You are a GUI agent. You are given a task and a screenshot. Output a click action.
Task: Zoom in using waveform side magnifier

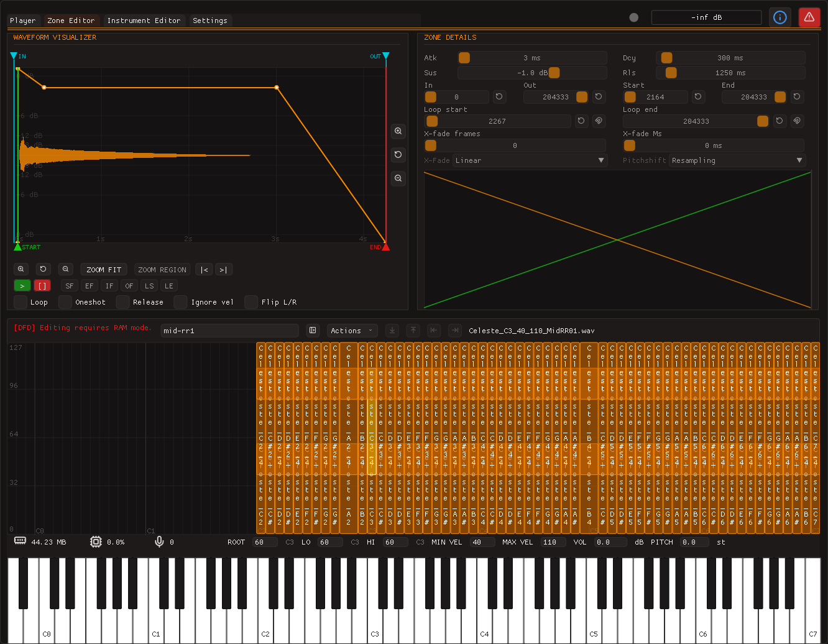tap(398, 131)
